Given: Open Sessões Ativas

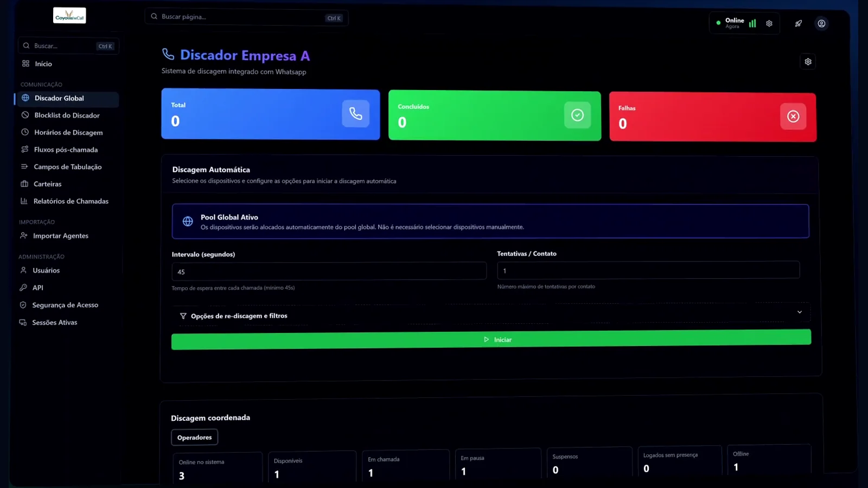Looking at the screenshot, I should click(54, 322).
